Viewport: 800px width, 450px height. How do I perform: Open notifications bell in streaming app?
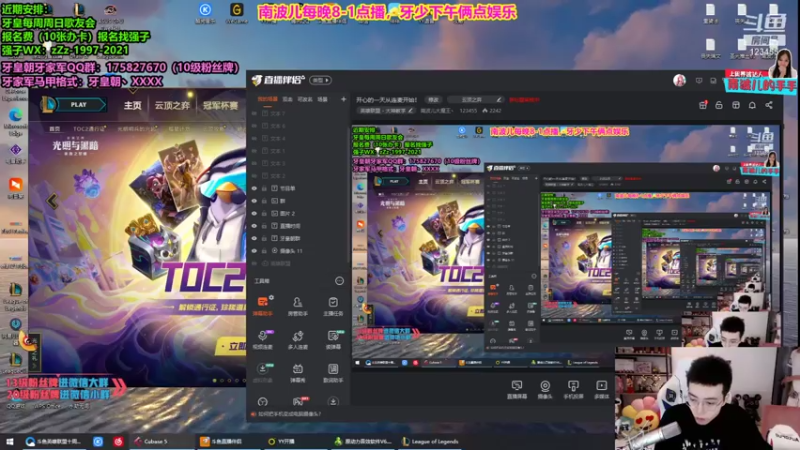pyautogui.click(x=752, y=105)
